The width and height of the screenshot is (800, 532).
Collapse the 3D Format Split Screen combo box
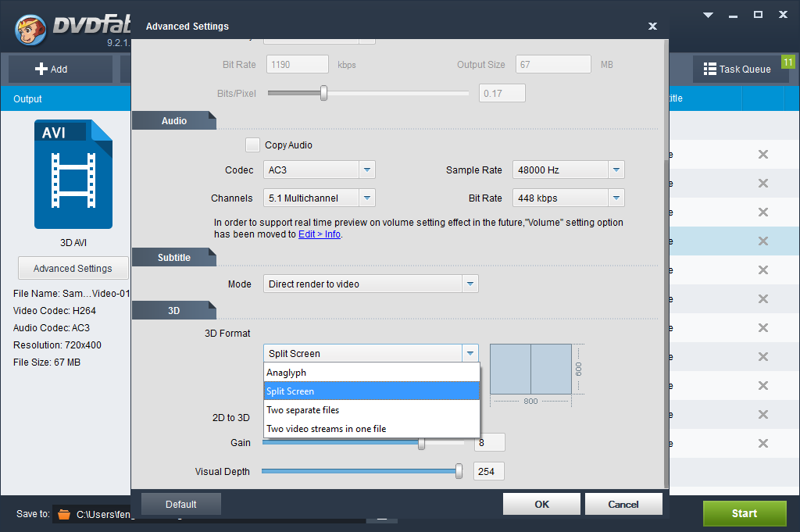[371, 353]
